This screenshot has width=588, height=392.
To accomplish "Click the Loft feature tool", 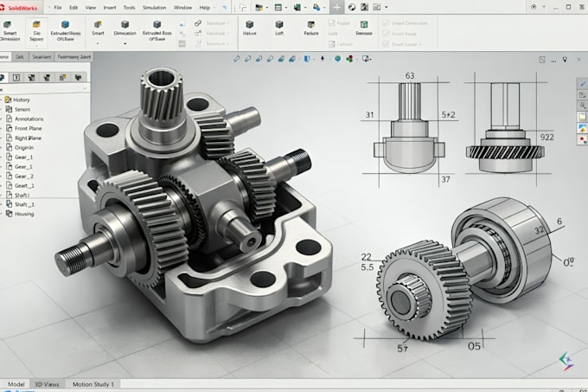I will coord(279,29).
